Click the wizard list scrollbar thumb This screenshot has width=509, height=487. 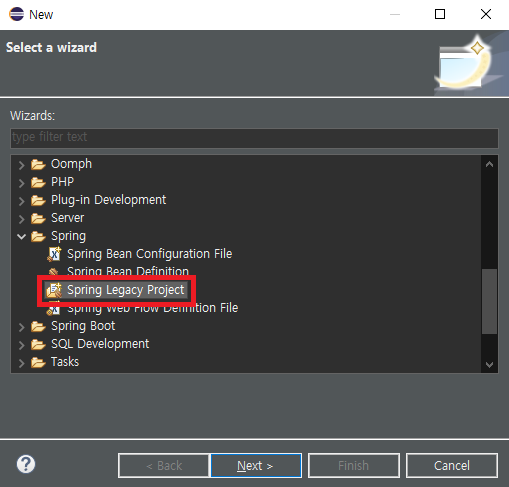point(489,301)
